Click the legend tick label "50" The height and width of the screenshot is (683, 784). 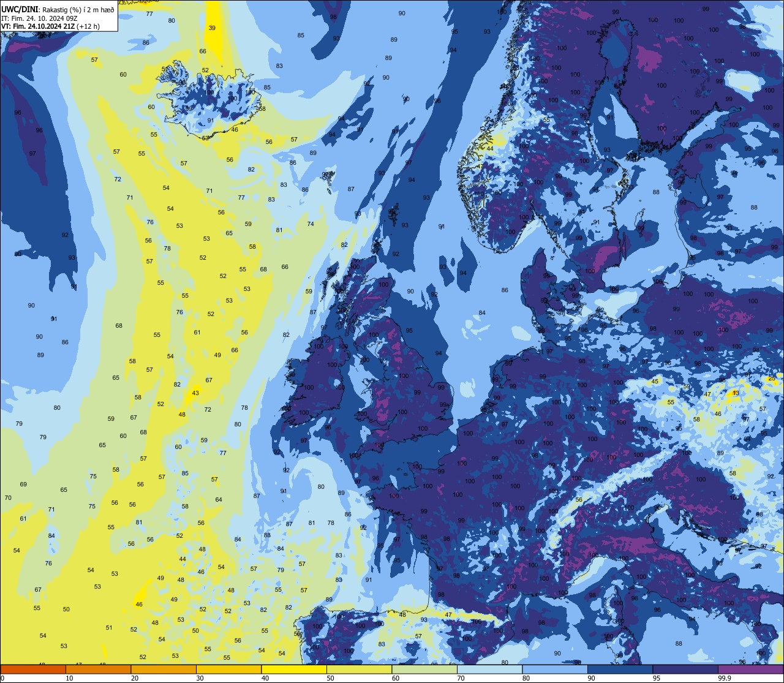330,678
